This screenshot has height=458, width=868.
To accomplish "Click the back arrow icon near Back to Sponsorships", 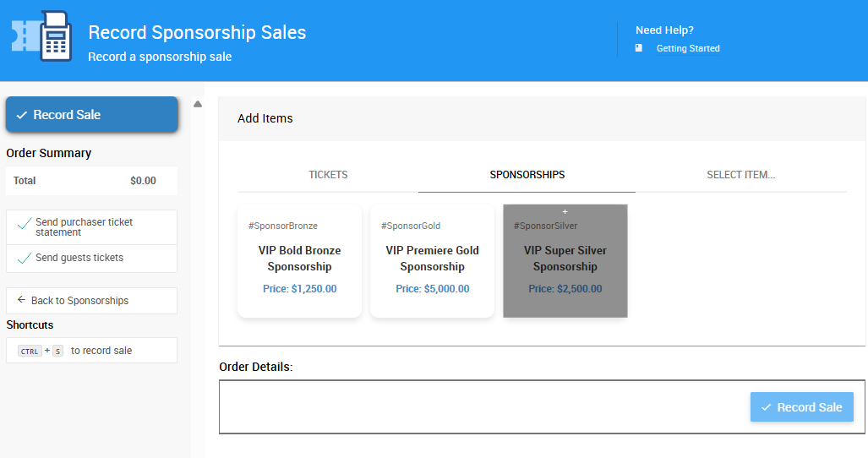I will pos(22,300).
